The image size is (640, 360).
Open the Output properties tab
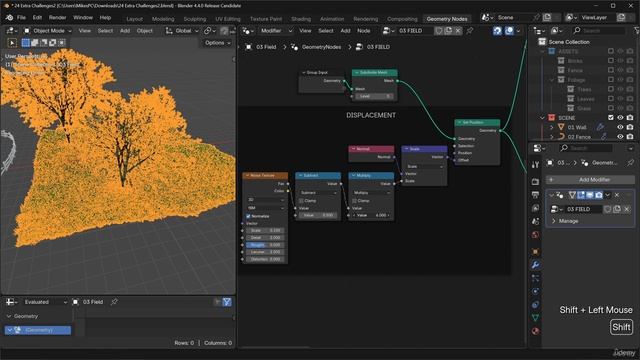536,195
